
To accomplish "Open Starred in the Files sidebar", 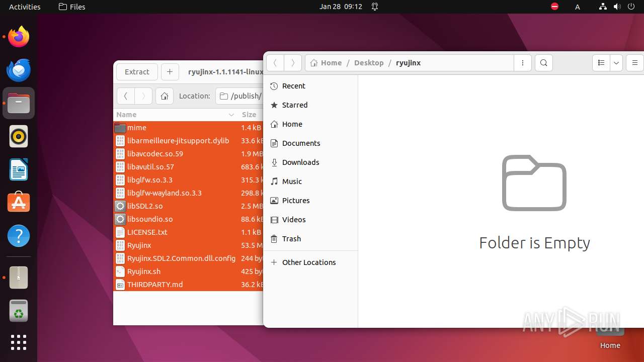I will pyautogui.click(x=311, y=105).
